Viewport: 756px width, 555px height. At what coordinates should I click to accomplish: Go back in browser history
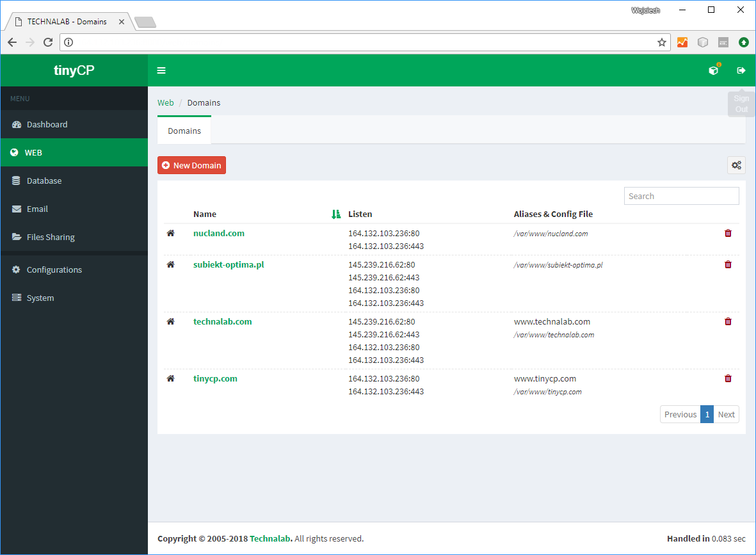(x=13, y=42)
